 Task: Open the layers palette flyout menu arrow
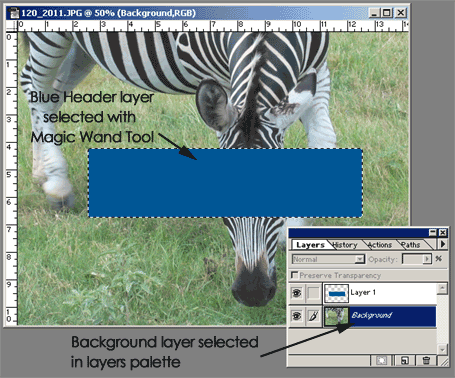click(443, 244)
